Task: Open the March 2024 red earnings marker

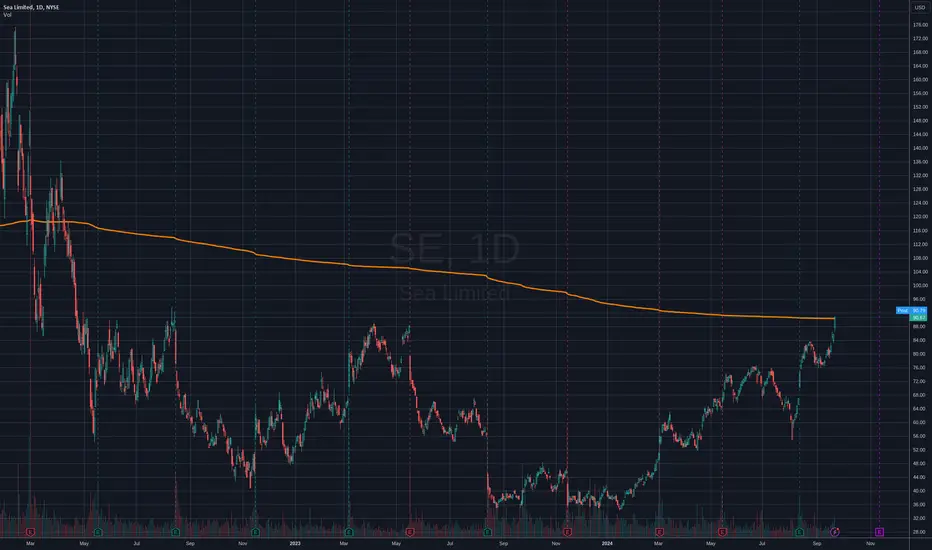Action: [x=659, y=532]
